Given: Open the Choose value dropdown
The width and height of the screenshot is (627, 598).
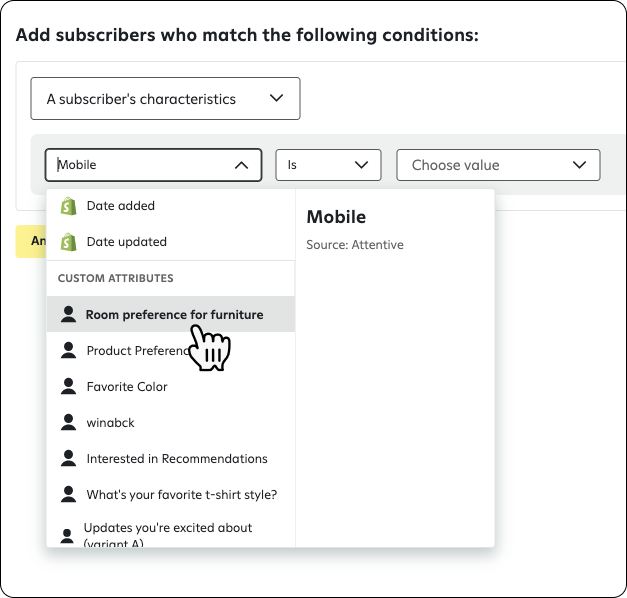Looking at the screenshot, I should 498,165.
